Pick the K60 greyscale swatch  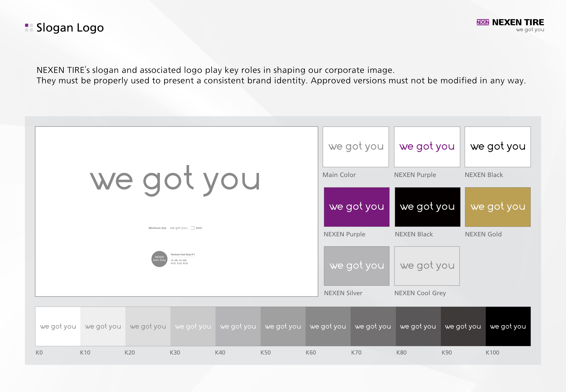pyautogui.click(x=328, y=326)
